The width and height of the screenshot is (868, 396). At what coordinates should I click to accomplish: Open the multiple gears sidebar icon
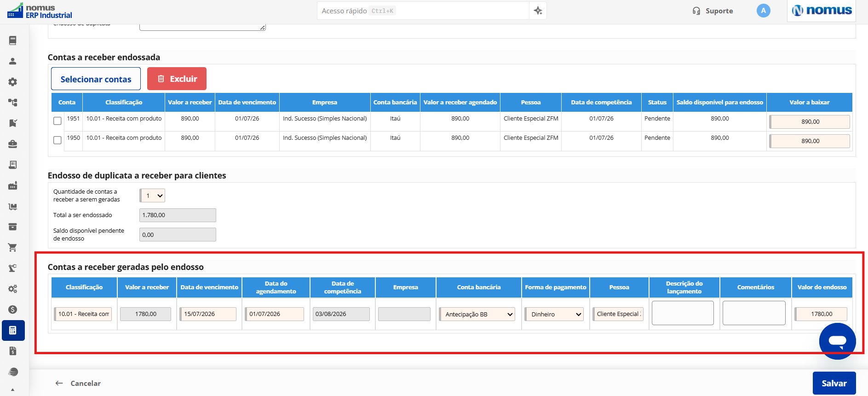tap(13, 289)
